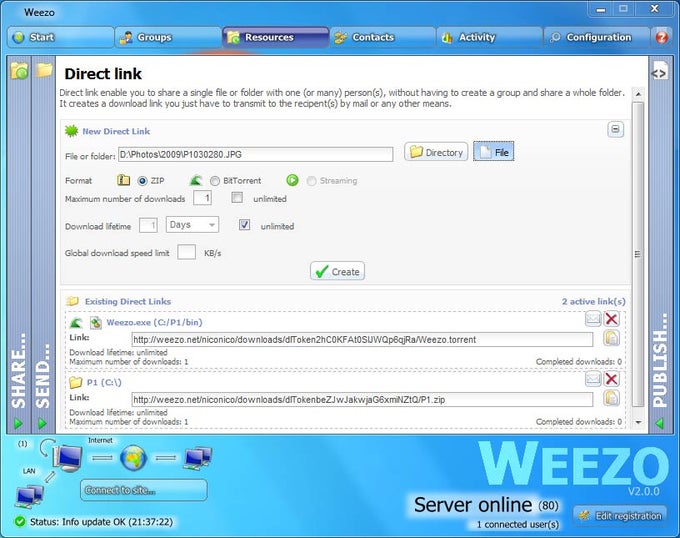Viewport: 680px width, 538px height.
Task: Go to the Contacts tab
Action: (383, 37)
